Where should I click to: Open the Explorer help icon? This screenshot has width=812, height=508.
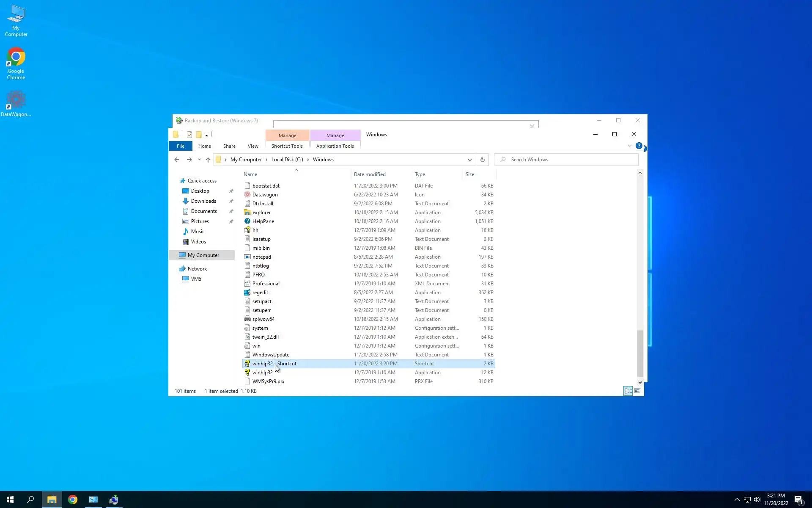[x=639, y=146]
